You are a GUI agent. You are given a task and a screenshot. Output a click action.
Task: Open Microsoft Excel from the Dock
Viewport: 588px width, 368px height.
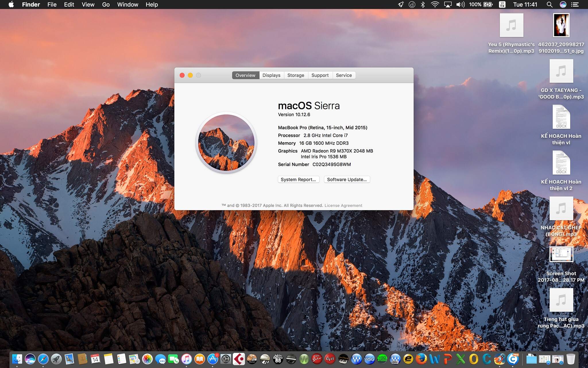(x=461, y=359)
